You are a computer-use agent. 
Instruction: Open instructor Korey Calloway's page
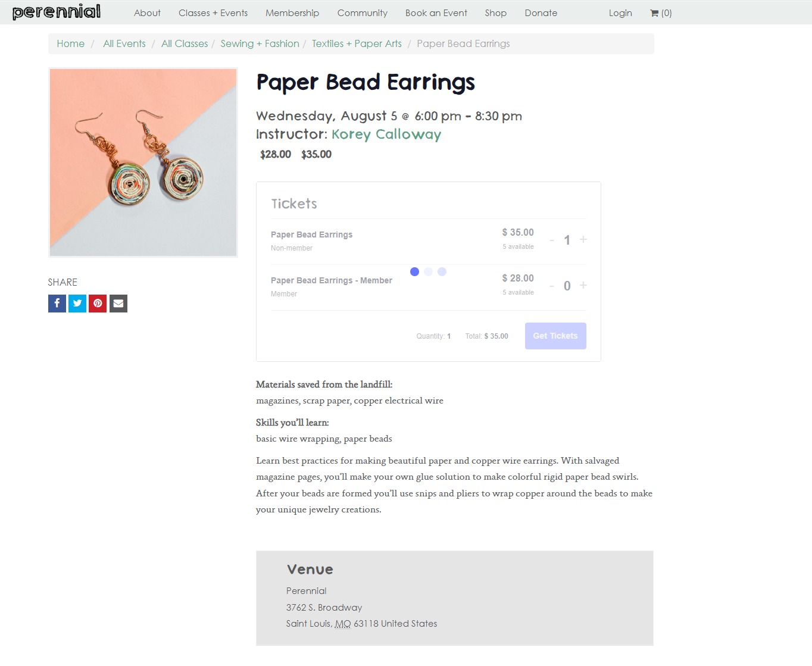click(386, 135)
